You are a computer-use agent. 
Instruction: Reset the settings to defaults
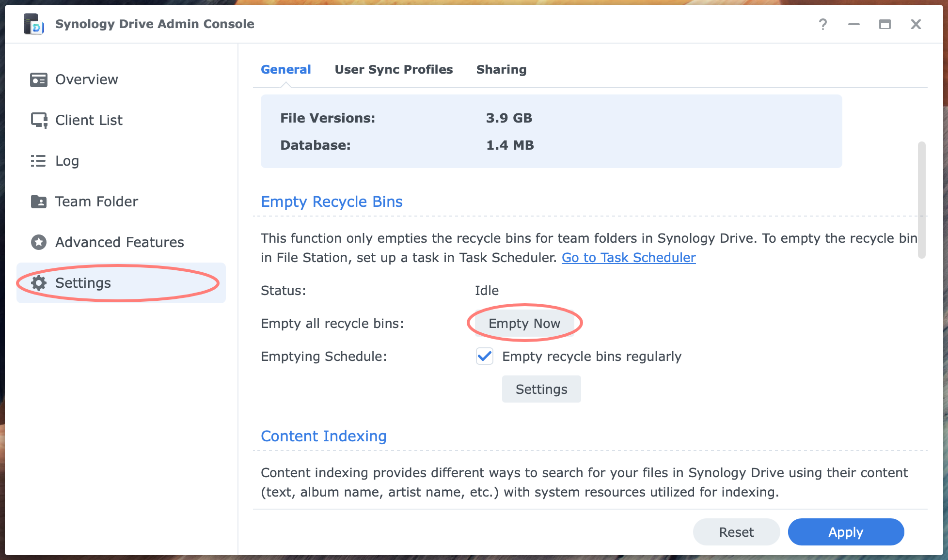click(x=736, y=531)
